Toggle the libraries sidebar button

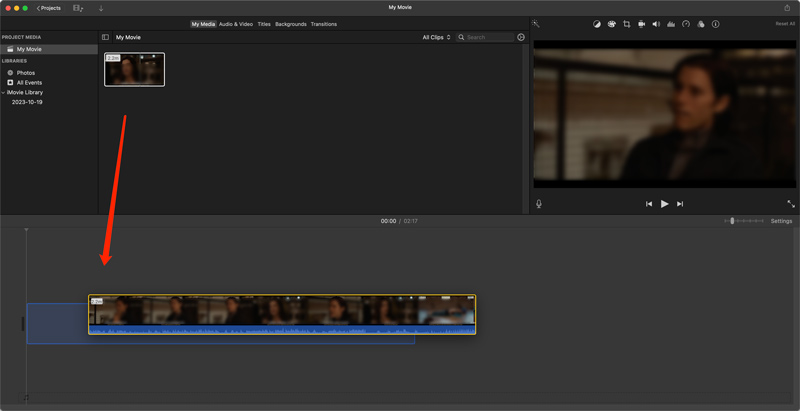click(105, 37)
